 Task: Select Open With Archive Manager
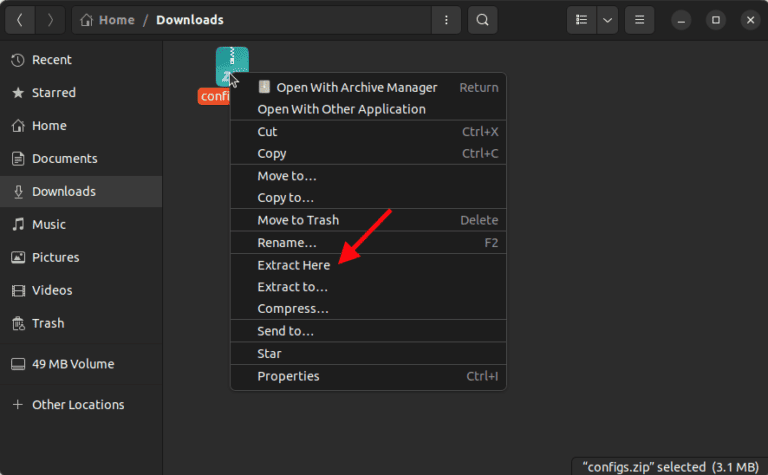click(x=356, y=87)
